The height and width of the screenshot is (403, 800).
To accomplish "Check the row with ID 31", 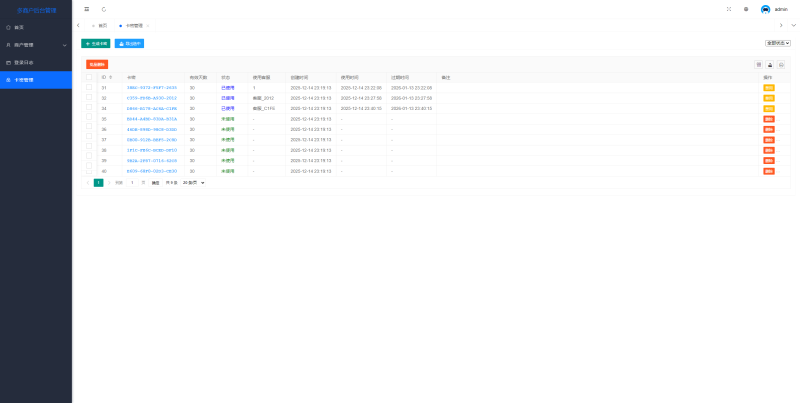I will point(89,88).
